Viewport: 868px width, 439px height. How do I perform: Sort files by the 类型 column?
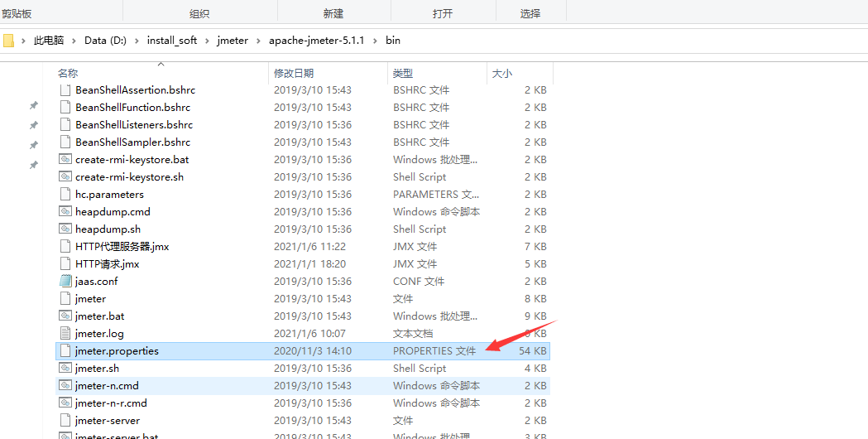point(403,73)
